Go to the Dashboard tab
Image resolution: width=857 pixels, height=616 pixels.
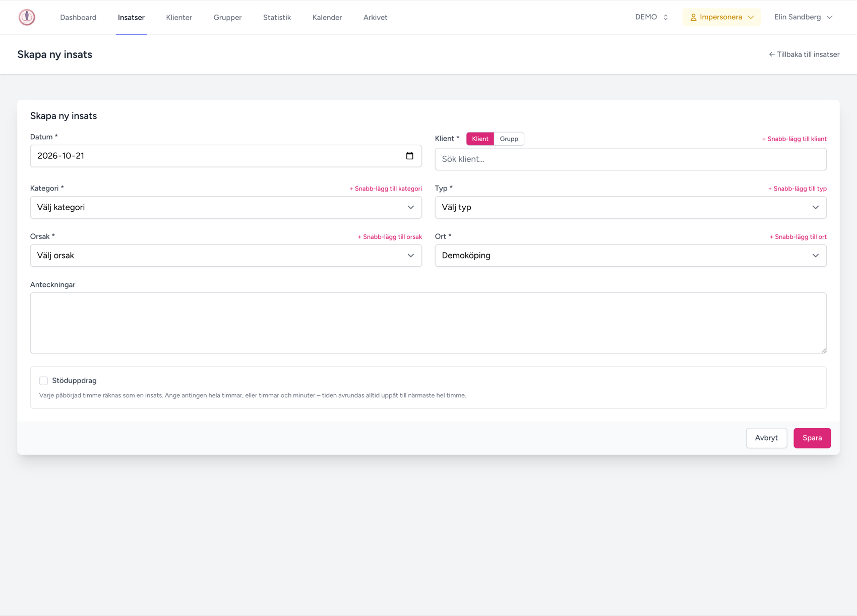(x=78, y=17)
